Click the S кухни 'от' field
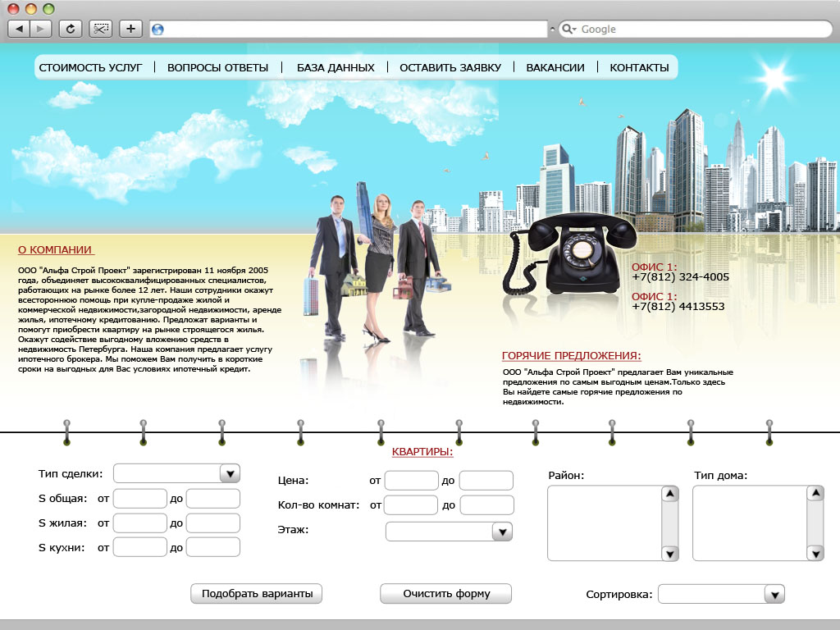 click(x=139, y=547)
